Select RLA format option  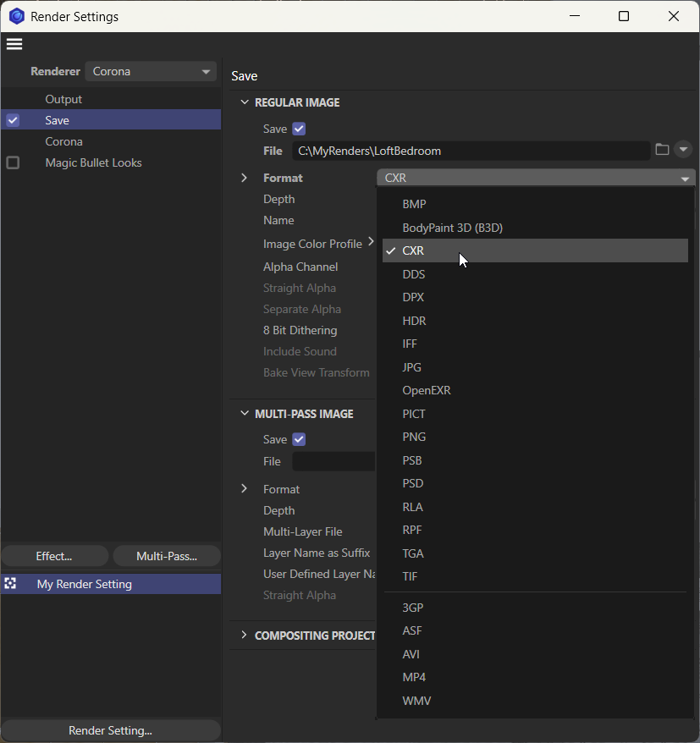[x=535, y=507]
